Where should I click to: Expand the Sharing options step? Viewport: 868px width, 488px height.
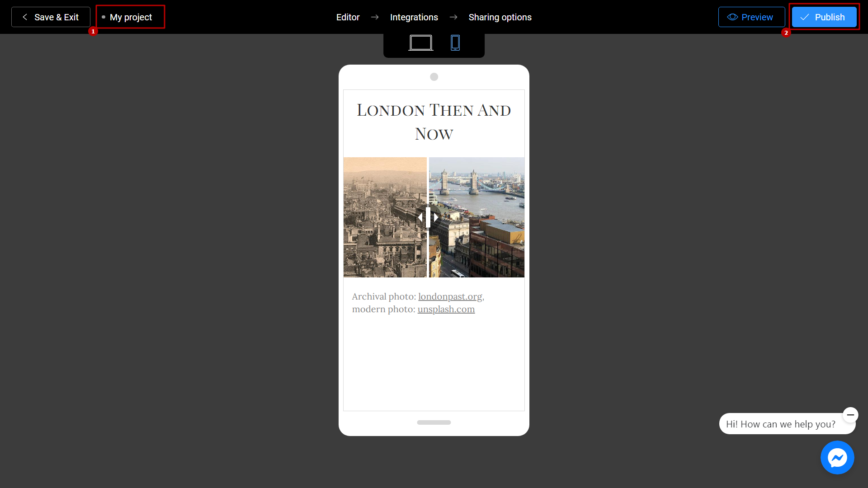click(x=500, y=17)
